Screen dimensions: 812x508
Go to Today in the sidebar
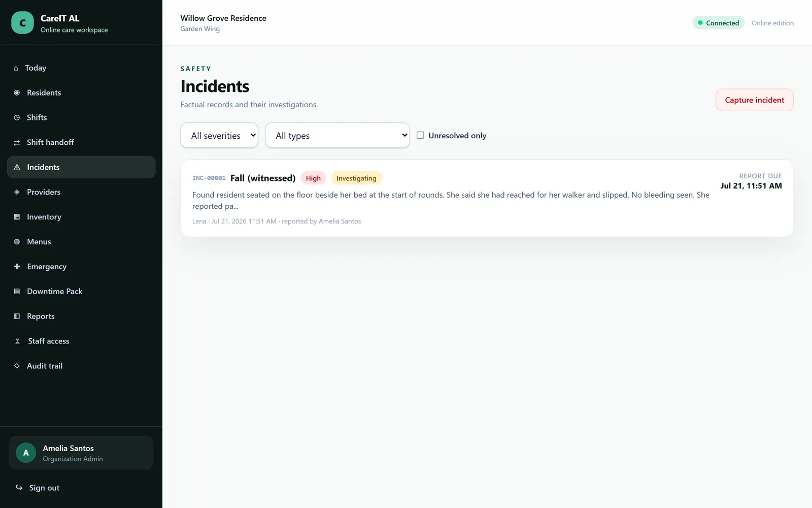(x=81, y=68)
